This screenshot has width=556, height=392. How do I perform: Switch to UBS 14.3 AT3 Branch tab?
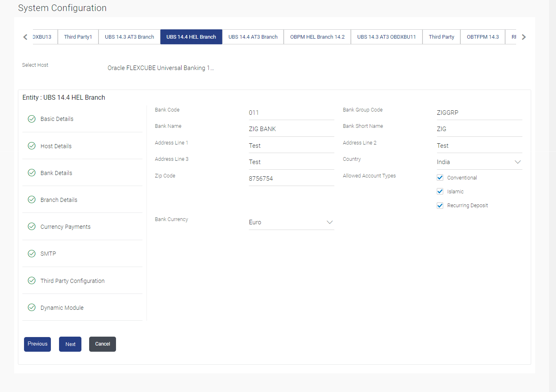[x=129, y=37]
